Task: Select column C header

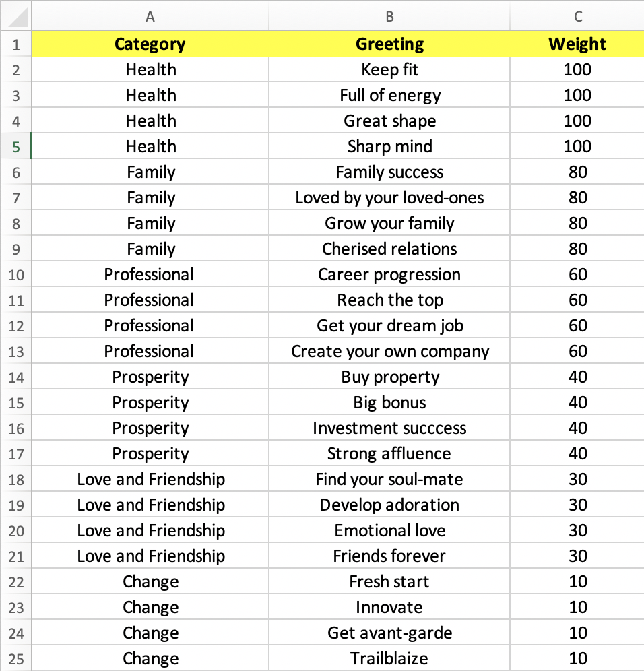Action: tap(577, 16)
